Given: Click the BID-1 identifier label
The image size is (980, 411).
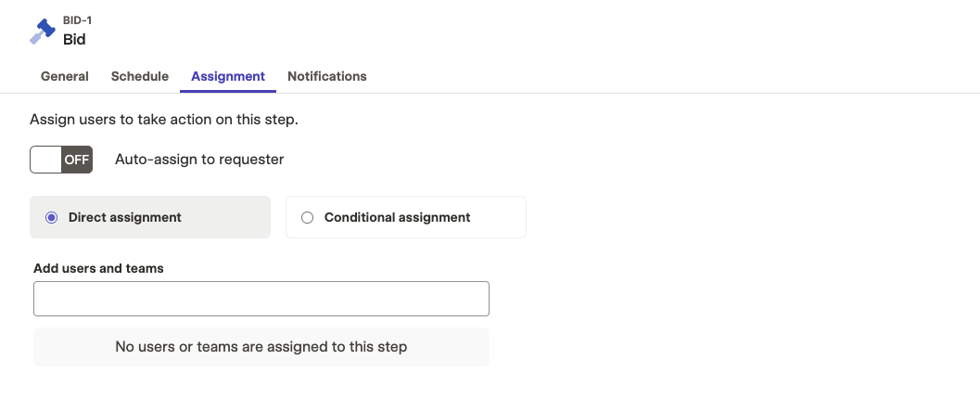Looking at the screenshot, I should (x=78, y=20).
